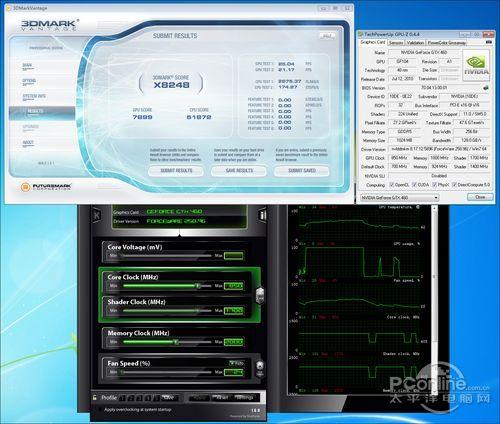Viewport: 500px width, 424px height.
Task: Toggle the PhysX checkbox in GPU-Z
Action: point(435,184)
